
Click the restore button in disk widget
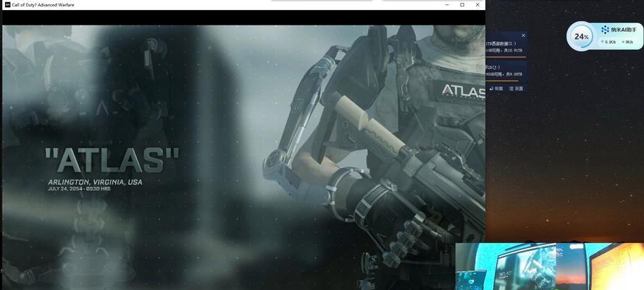pyautogui.click(x=495, y=88)
